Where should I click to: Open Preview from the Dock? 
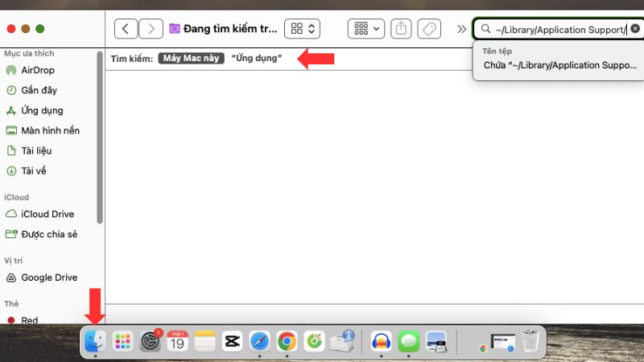tap(436, 341)
